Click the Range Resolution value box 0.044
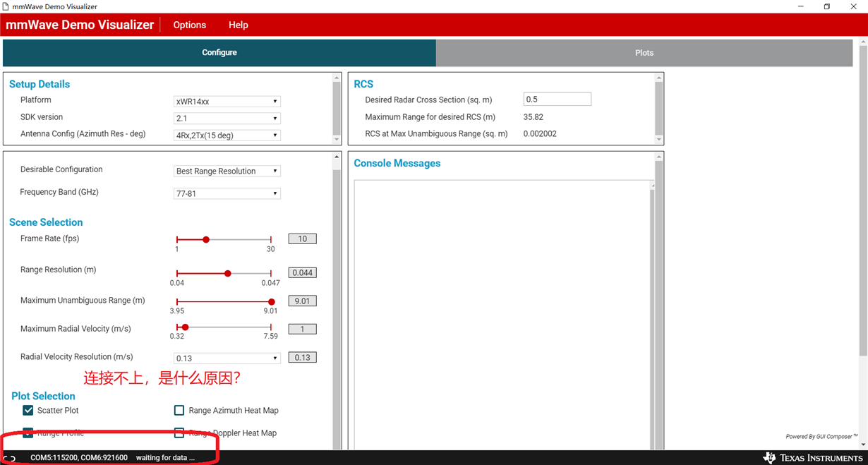Screen dimensions: 868x465 pos(303,272)
